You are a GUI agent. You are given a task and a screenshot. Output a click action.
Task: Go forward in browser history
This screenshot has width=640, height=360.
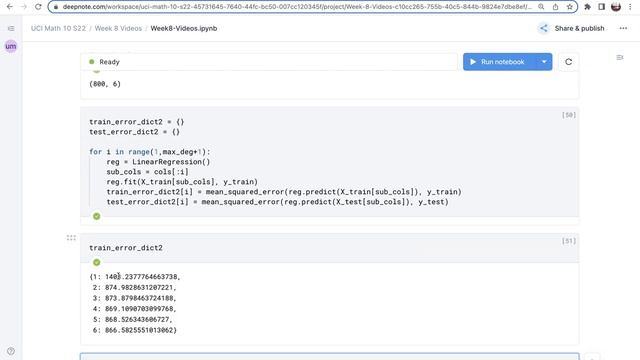point(24,7)
